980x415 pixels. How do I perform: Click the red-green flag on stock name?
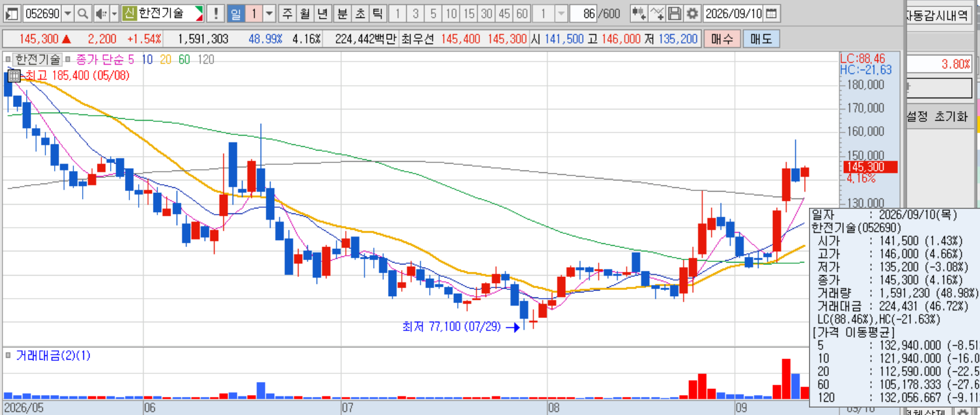(199, 13)
